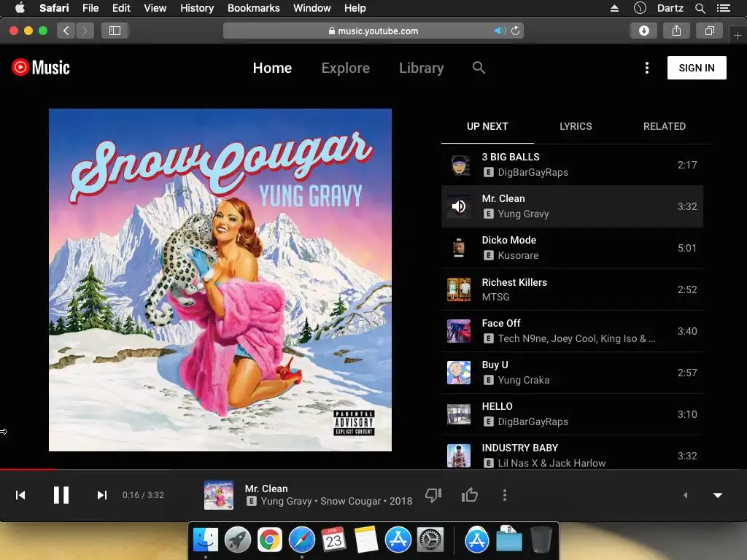This screenshot has width=747, height=560.
Task: Play Buy U by Yung Craka
Action: pos(572,373)
